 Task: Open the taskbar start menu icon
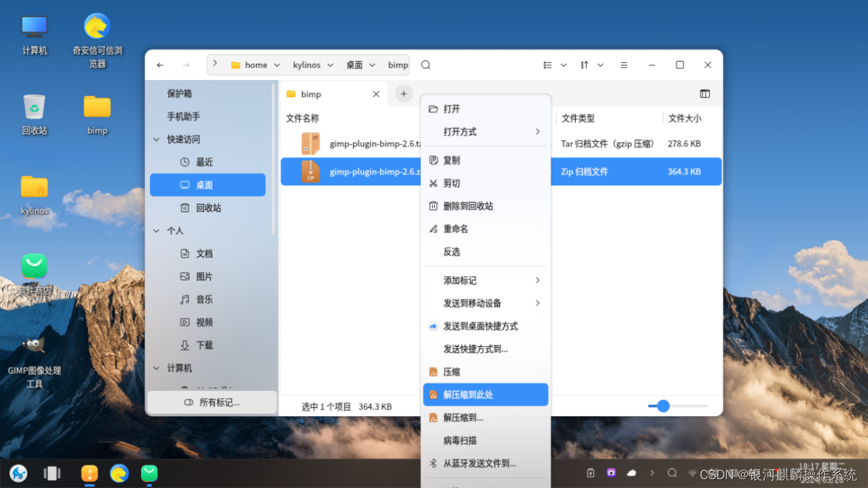(19, 473)
